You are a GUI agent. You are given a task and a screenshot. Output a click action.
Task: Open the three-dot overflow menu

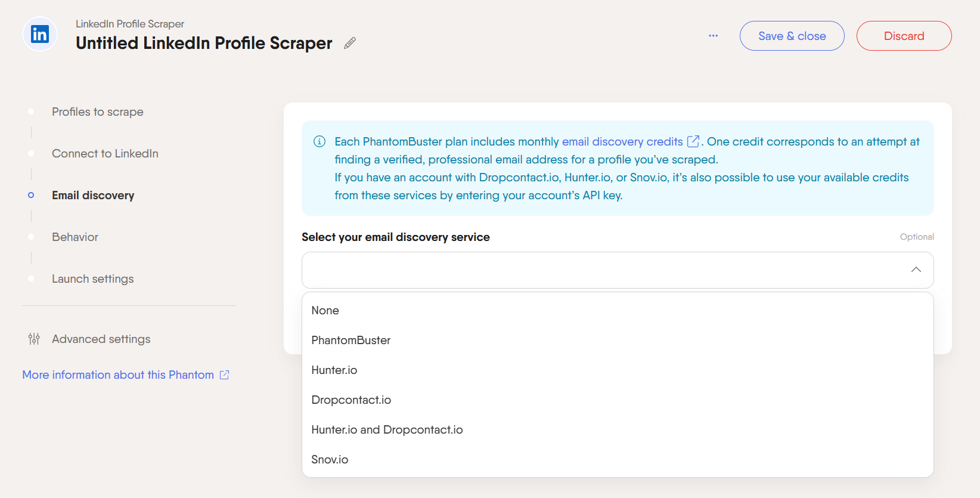click(713, 36)
